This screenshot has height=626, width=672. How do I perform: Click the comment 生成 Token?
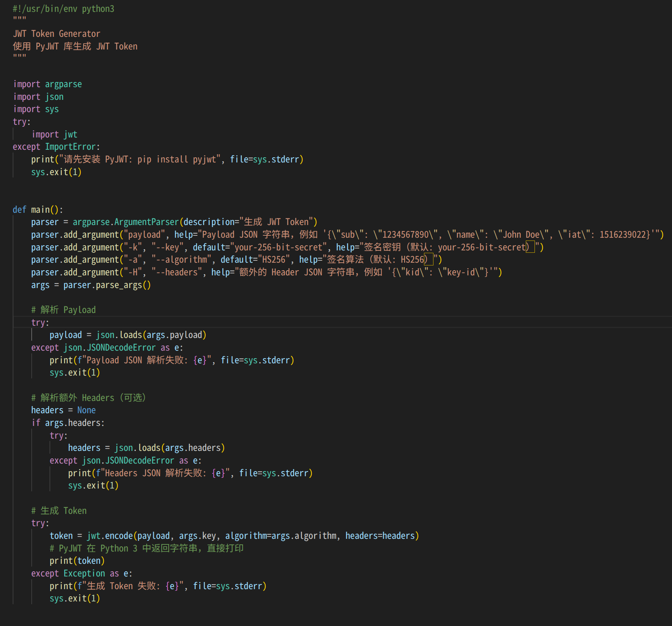click(59, 511)
